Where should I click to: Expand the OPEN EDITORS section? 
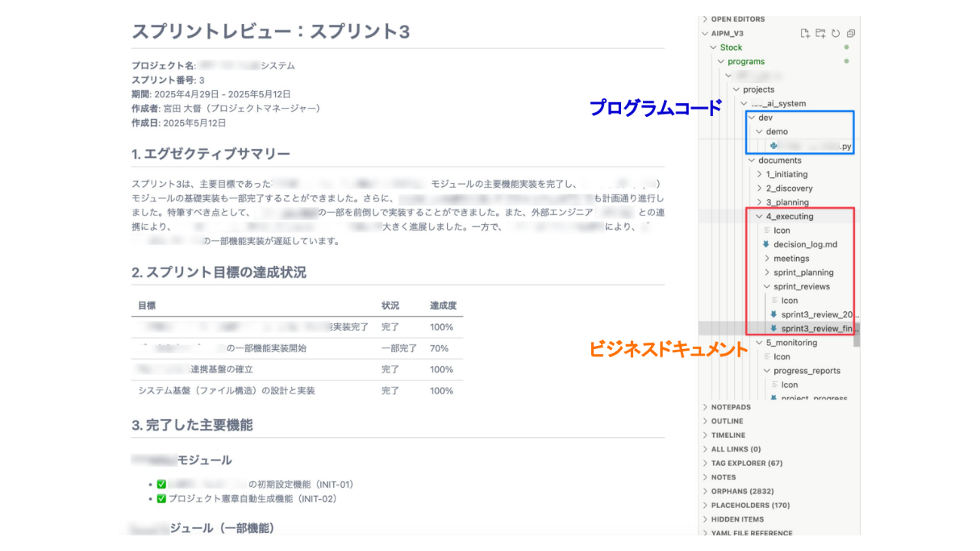click(737, 19)
